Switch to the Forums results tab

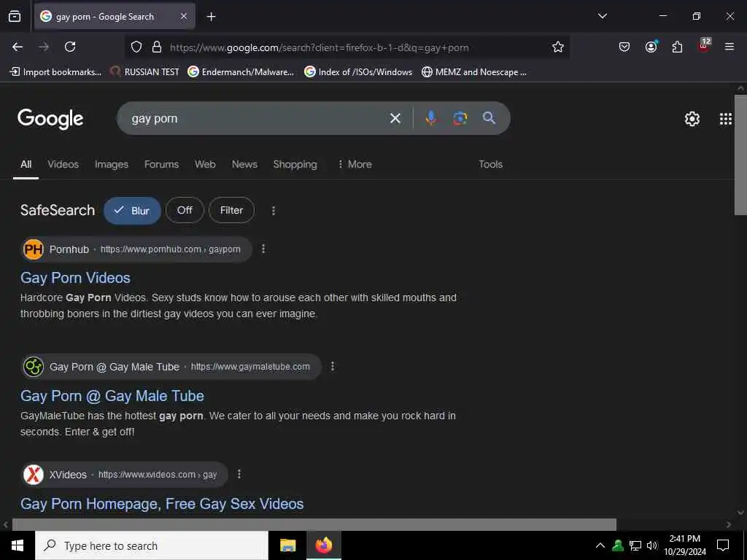(x=161, y=164)
